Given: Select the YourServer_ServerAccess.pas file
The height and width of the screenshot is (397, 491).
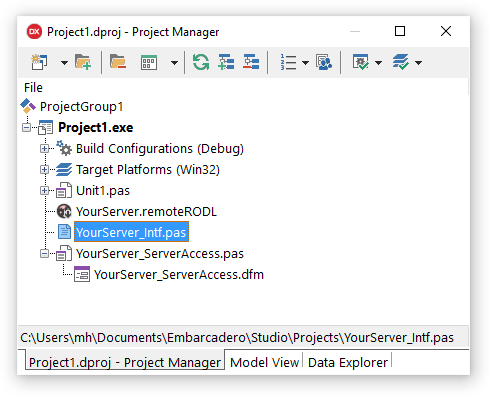Looking at the screenshot, I should [160, 254].
